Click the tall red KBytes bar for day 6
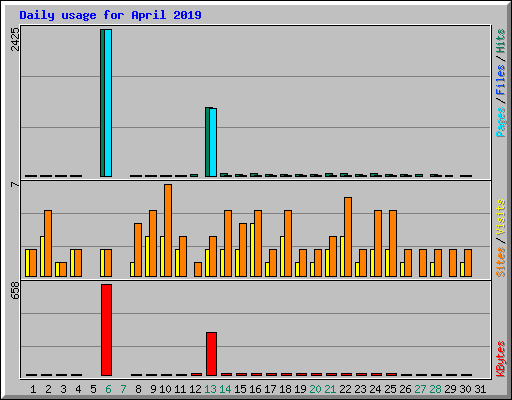The height and width of the screenshot is (400, 512). point(106,330)
